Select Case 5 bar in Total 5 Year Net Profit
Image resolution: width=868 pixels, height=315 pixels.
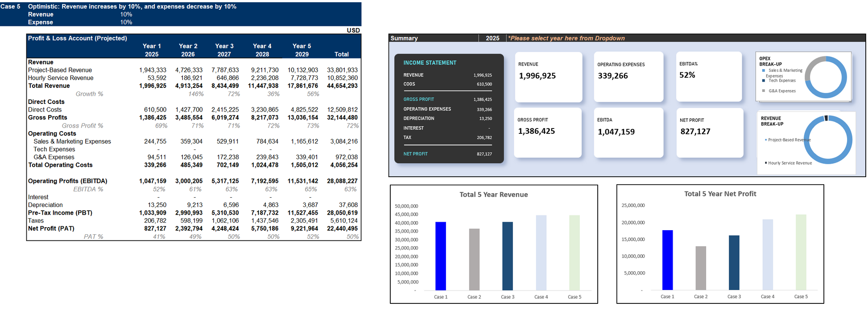[x=801, y=253]
